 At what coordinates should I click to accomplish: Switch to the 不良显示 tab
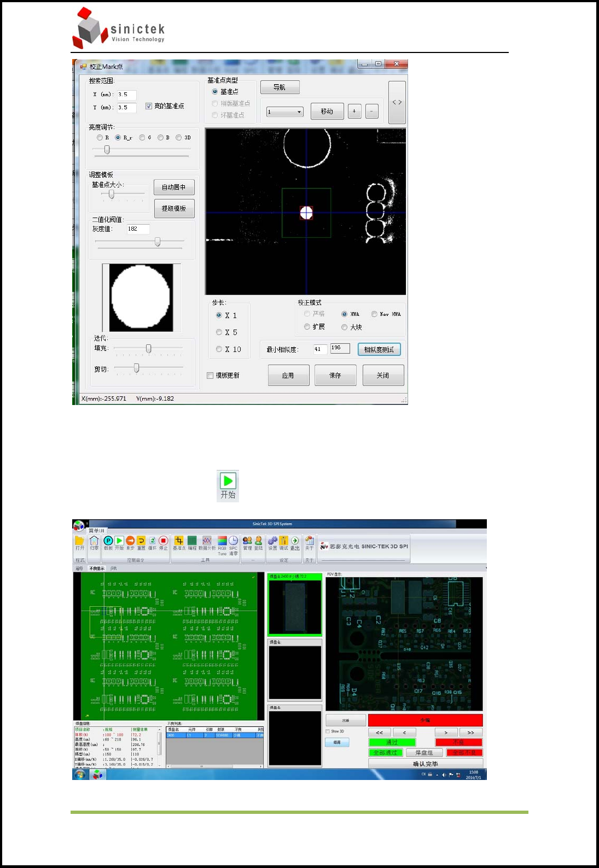click(x=97, y=568)
